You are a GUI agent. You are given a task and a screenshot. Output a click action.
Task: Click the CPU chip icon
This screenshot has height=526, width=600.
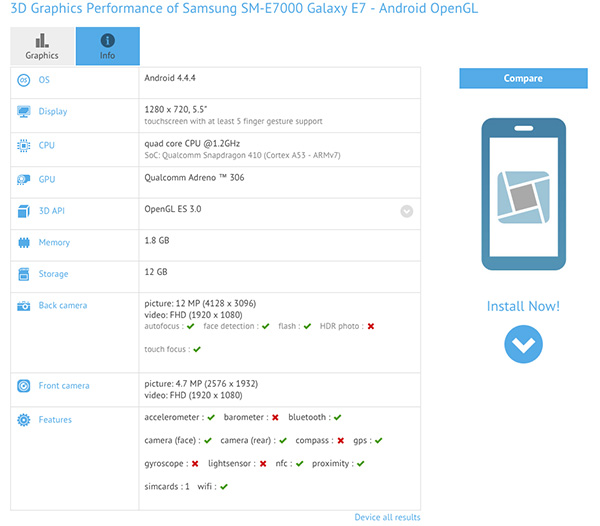click(24, 145)
